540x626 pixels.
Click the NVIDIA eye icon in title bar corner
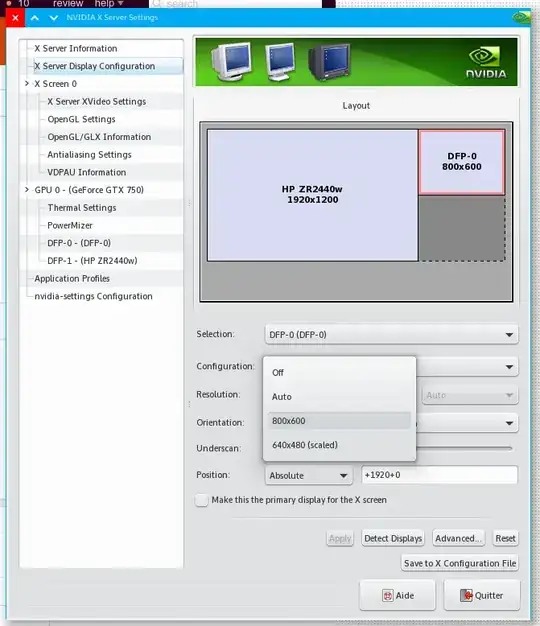521,18
